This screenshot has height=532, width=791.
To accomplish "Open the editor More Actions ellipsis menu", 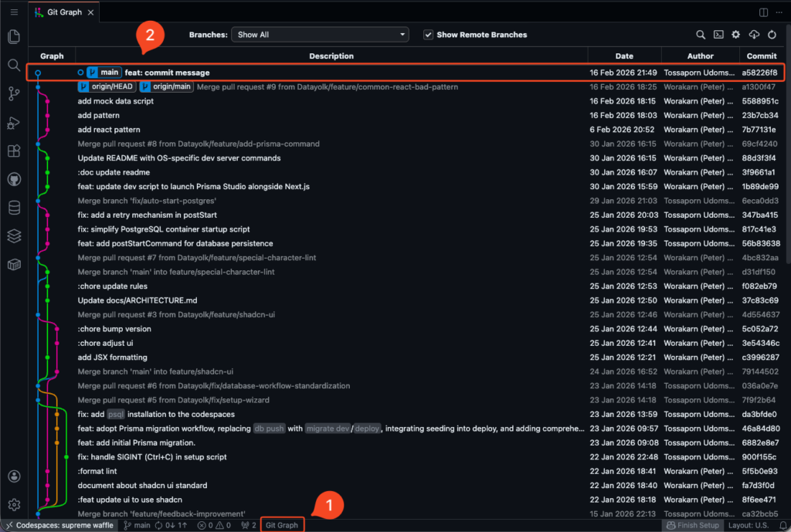I will pos(779,12).
